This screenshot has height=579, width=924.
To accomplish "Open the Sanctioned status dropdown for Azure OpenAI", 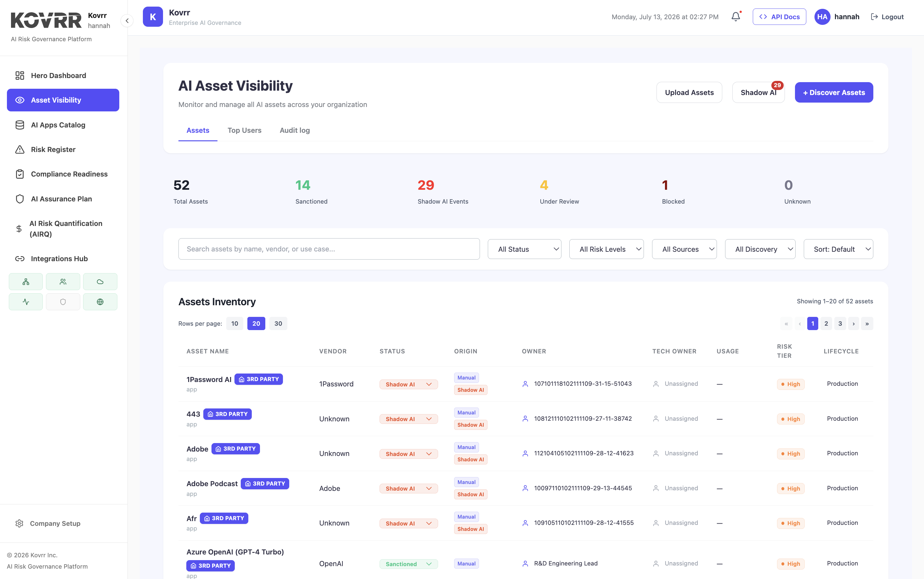I will coord(408,564).
